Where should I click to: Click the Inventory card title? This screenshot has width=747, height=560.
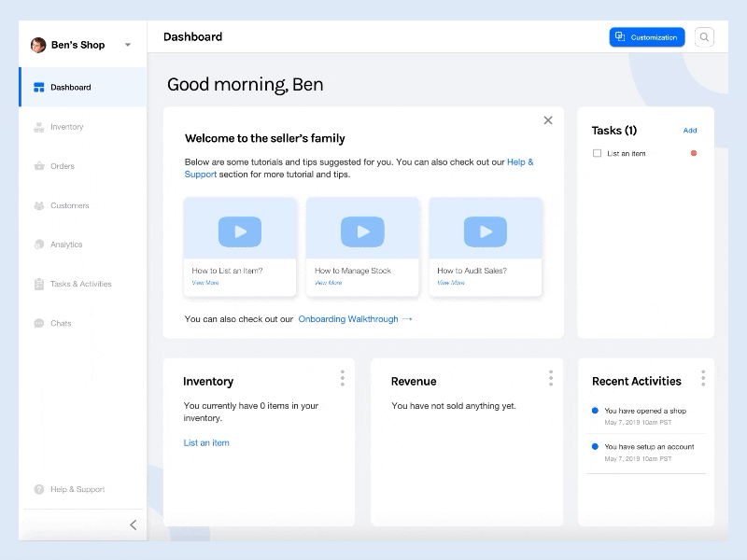click(x=208, y=382)
